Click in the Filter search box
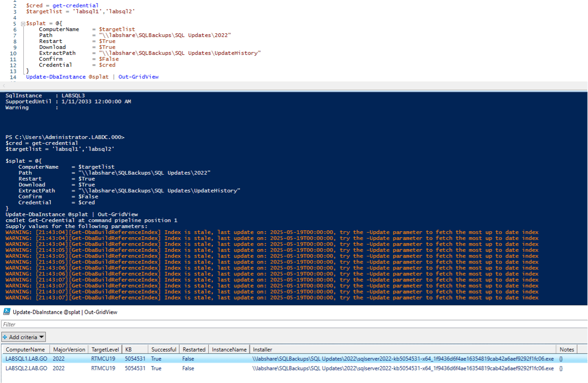 click(x=294, y=325)
